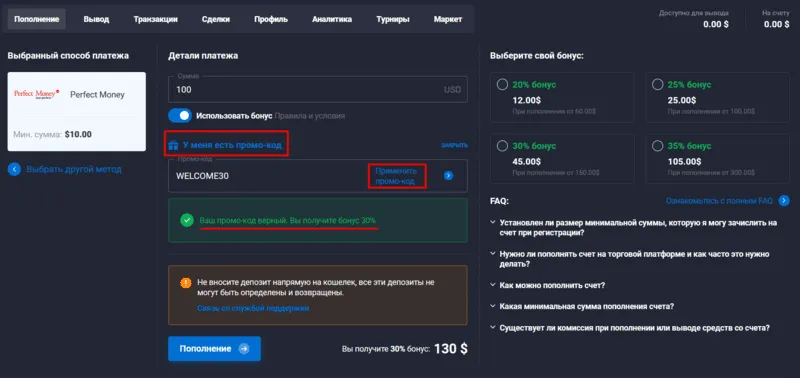Open the Турниры tab
This screenshot has width=800, height=378.
point(393,19)
